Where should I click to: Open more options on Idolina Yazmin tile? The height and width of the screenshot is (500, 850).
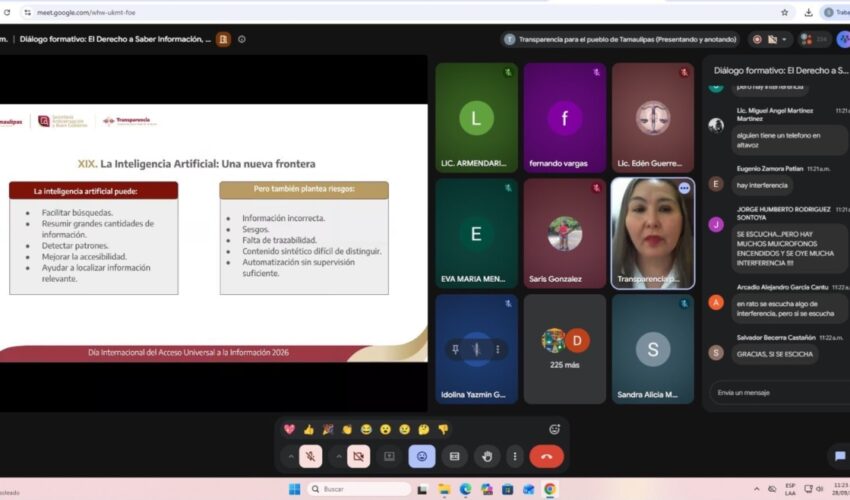pos(498,350)
